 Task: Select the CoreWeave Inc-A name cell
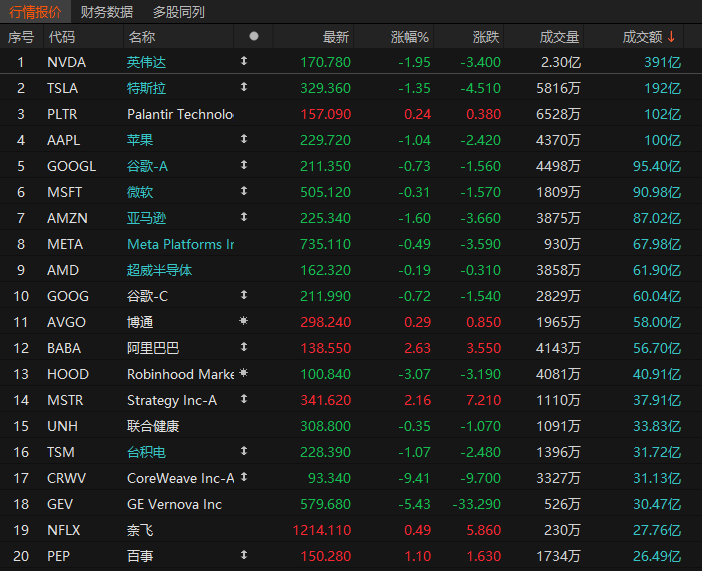[180, 478]
